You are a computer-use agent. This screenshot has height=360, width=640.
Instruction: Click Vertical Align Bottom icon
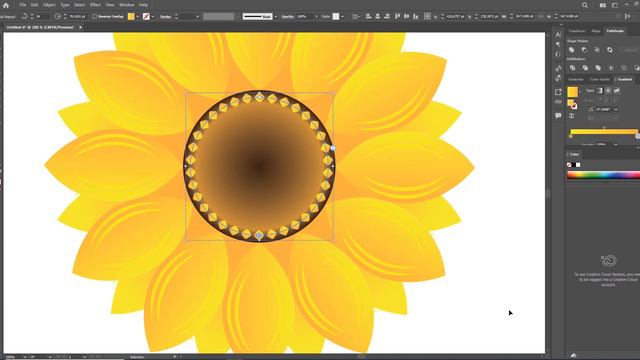pos(416,16)
